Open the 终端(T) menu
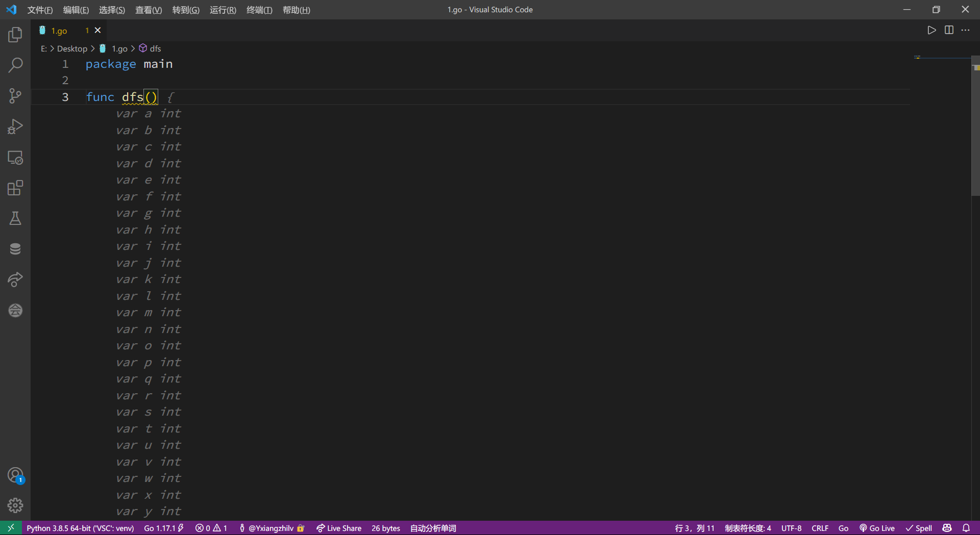Screen dimensions: 980x535 coord(259,10)
